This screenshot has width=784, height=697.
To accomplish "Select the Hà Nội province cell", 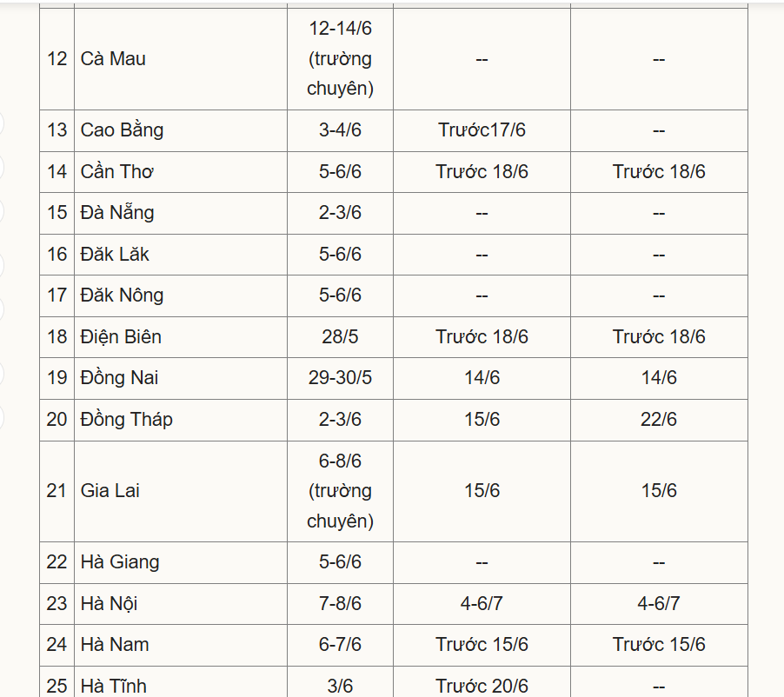I will click(109, 604).
